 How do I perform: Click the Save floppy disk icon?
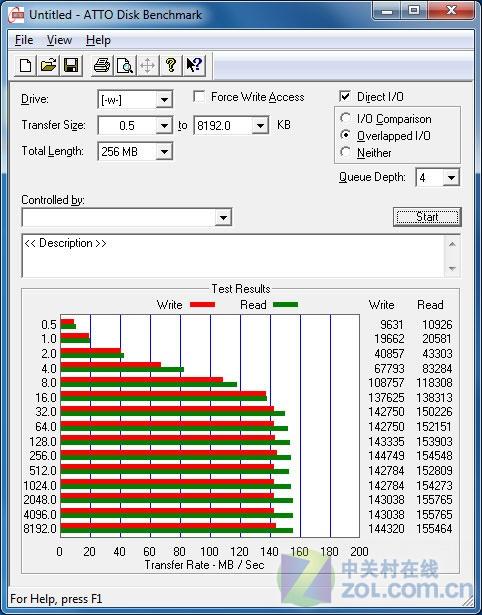point(71,65)
